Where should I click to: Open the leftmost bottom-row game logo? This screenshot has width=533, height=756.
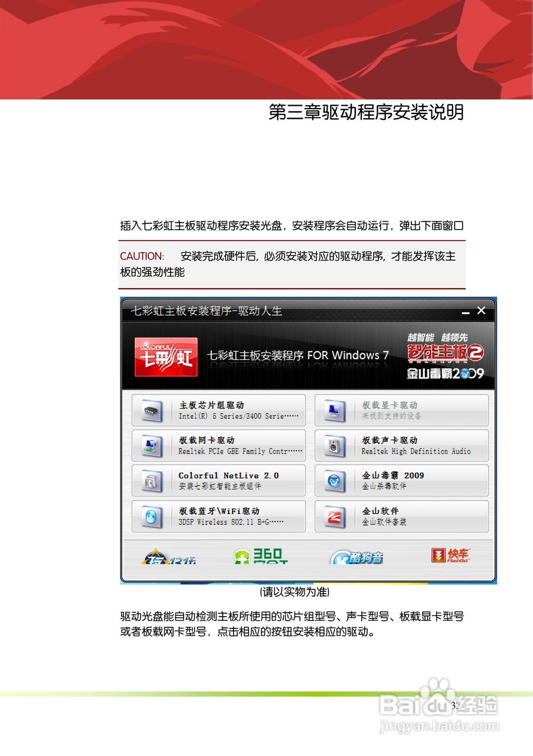[168, 557]
